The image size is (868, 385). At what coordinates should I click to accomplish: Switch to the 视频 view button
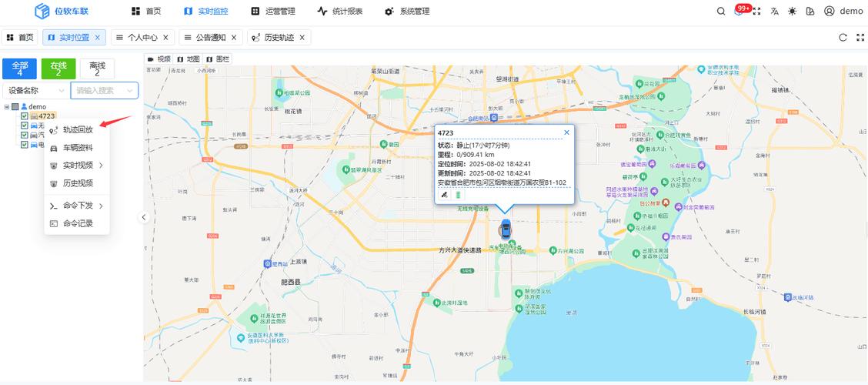click(x=159, y=59)
